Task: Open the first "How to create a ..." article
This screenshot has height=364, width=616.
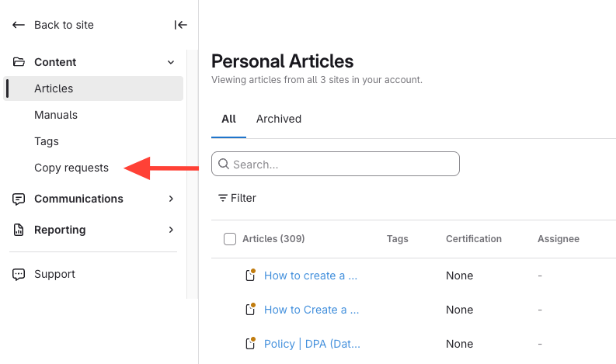Action: pyautogui.click(x=311, y=276)
